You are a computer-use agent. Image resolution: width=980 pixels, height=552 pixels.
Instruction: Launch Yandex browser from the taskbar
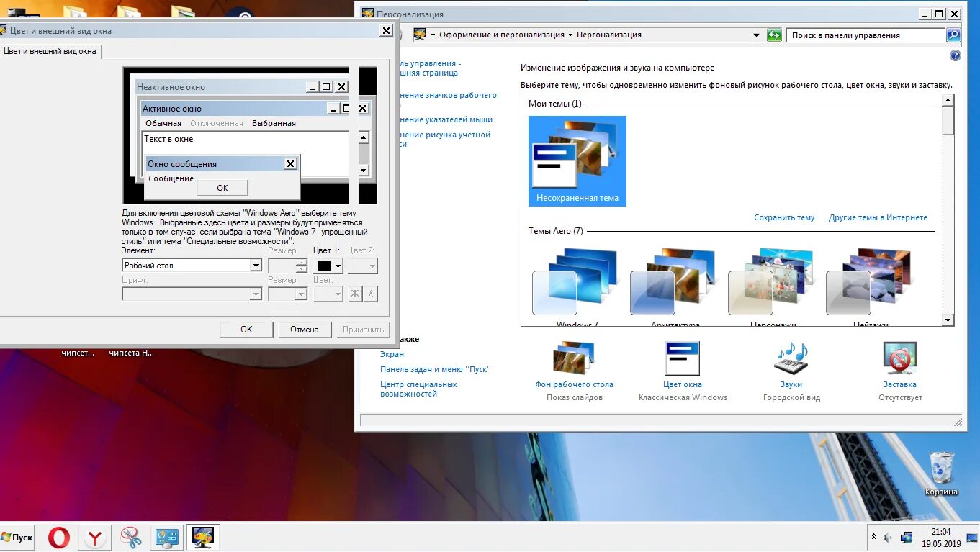(x=95, y=538)
